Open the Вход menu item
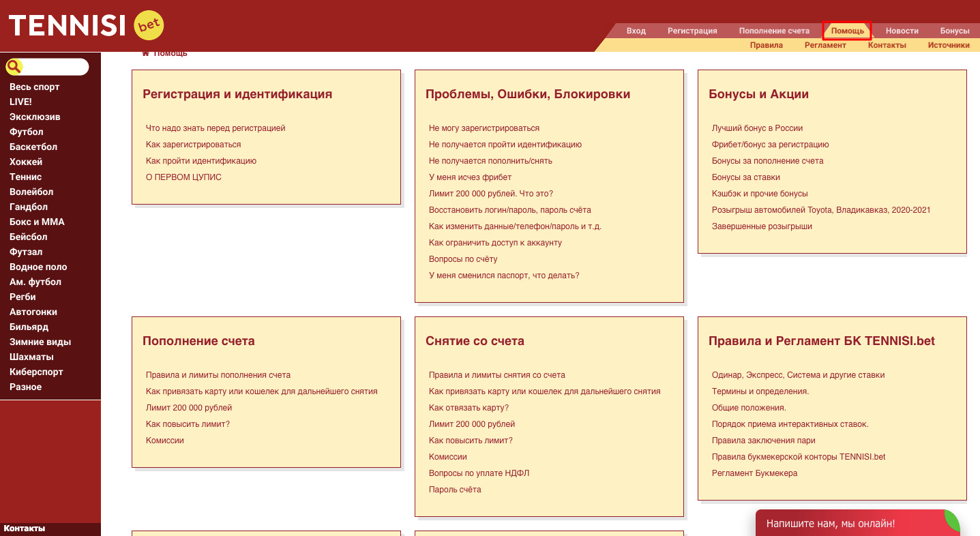The height and width of the screenshot is (536, 980). [636, 31]
